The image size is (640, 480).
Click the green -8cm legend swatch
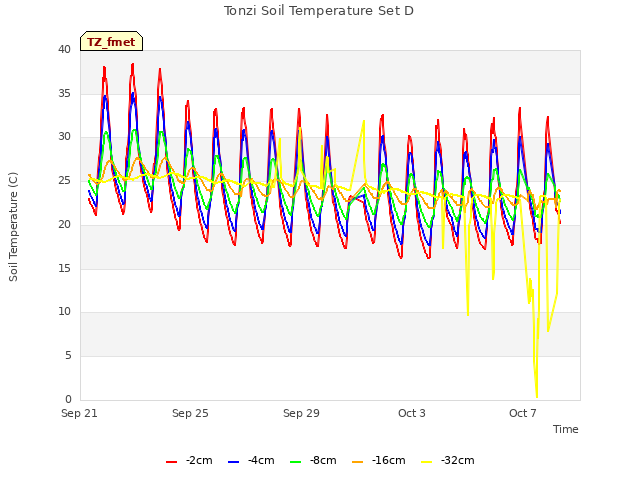296,462
